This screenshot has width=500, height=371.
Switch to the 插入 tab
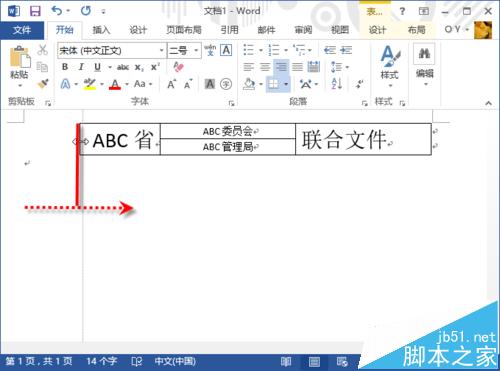101,30
